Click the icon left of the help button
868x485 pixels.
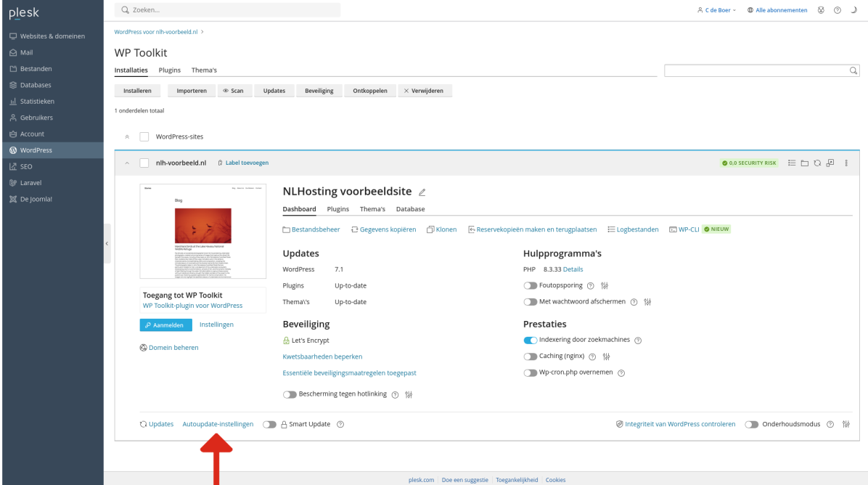coord(821,10)
